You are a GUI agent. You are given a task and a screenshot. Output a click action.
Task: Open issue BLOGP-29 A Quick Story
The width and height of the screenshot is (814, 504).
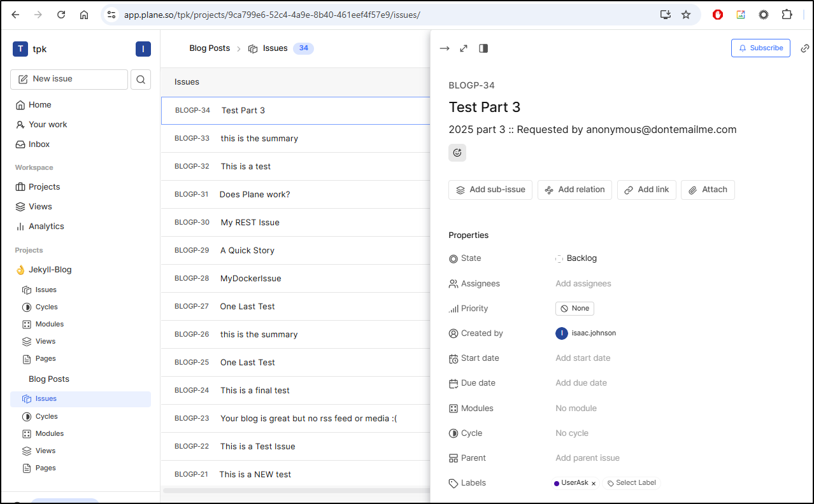(296, 251)
